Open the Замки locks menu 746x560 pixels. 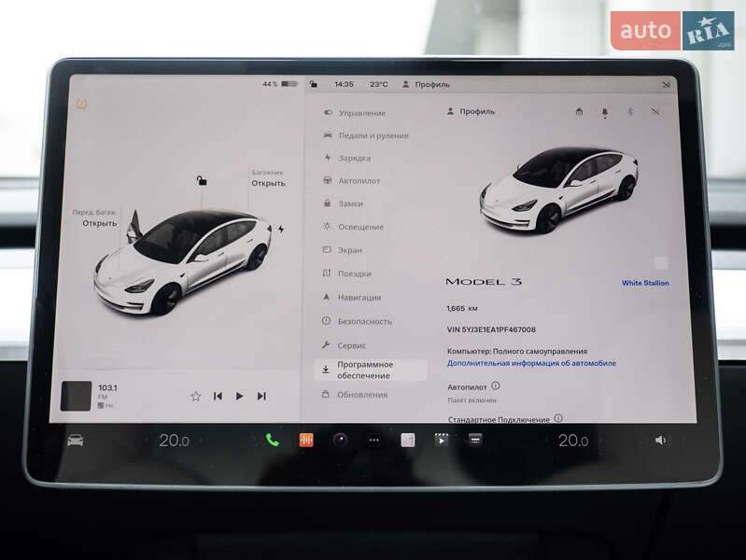[343, 203]
